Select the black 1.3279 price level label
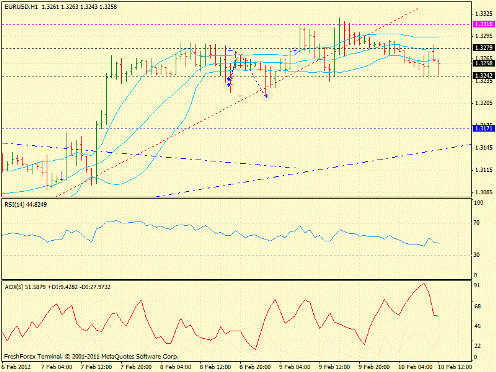496x372 pixels. coord(484,48)
